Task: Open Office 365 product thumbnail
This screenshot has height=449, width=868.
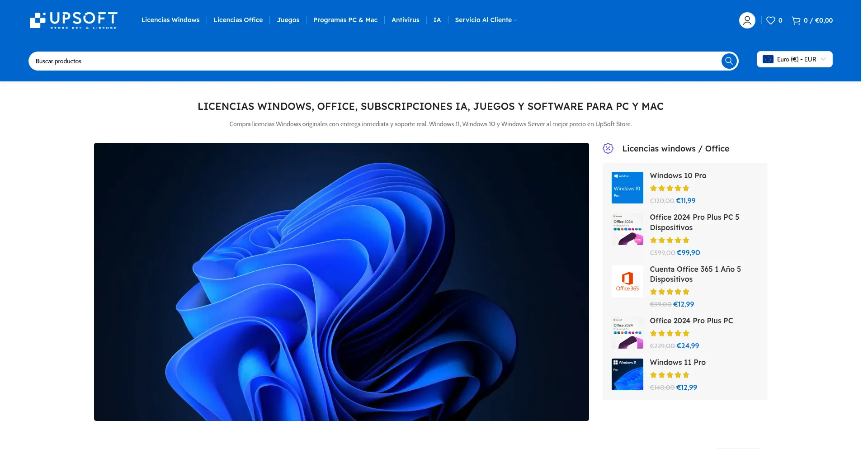Action: point(627,281)
